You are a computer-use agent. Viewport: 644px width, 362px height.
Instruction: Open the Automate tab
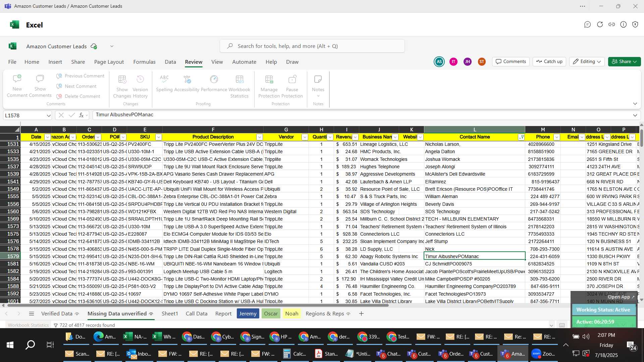[x=244, y=62]
